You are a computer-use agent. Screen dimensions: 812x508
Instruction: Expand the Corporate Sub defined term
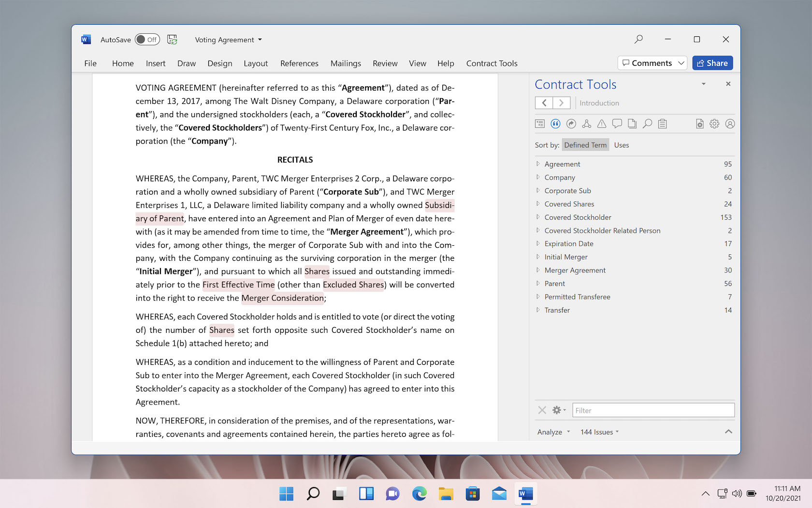[538, 191]
